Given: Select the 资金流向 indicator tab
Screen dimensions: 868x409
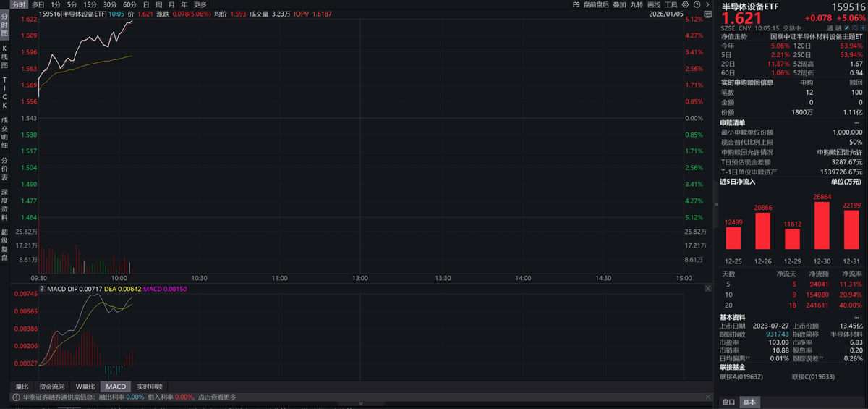Looking at the screenshot, I should [51, 387].
